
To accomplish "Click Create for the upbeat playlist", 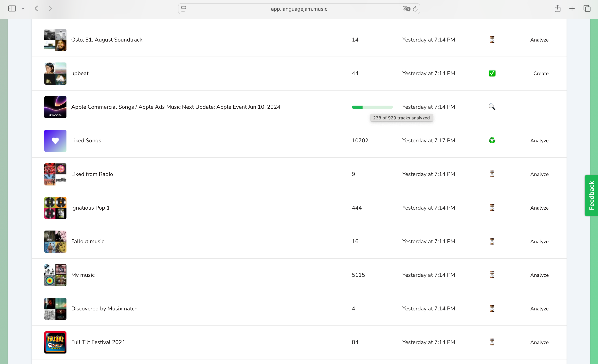I will (541, 74).
